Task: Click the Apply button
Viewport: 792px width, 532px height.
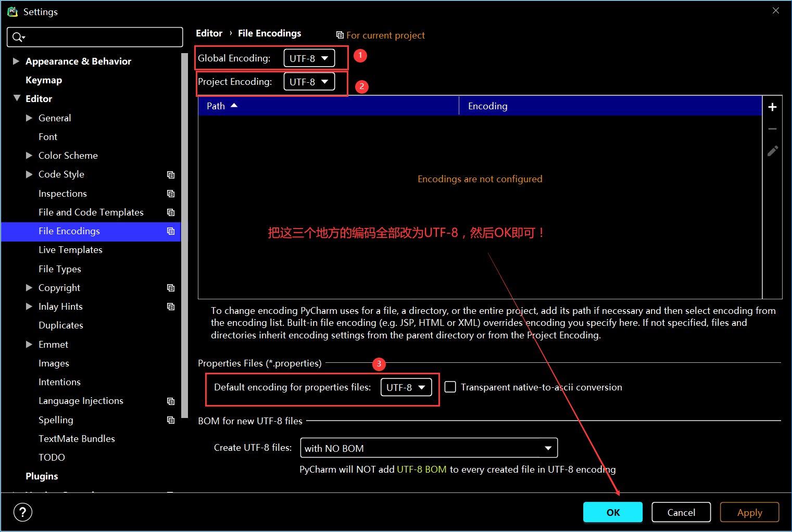Action: [750, 512]
